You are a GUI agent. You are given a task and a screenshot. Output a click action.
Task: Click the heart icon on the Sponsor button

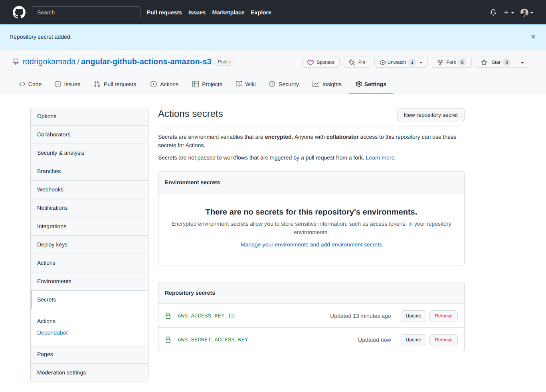[x=311, y=62]
